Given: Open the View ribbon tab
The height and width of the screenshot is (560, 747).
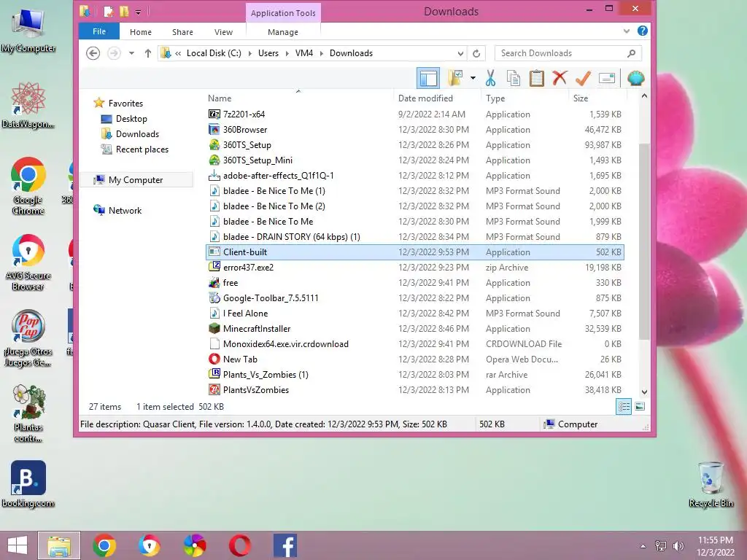Looking at the screenshot, I should point(223,32).
